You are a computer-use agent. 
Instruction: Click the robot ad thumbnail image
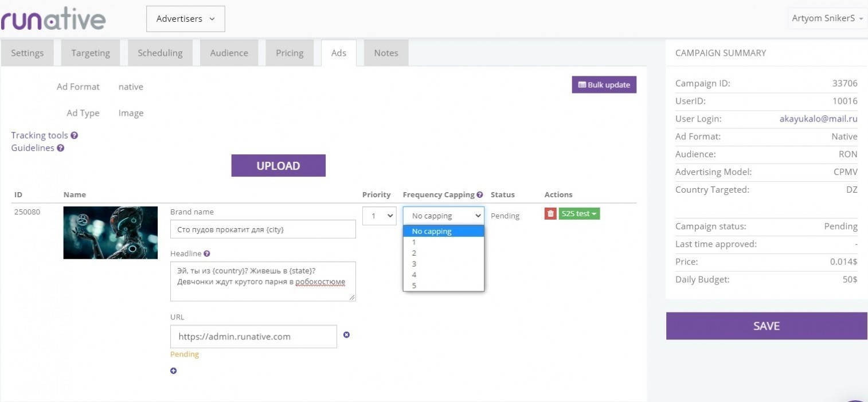point(111,233)
